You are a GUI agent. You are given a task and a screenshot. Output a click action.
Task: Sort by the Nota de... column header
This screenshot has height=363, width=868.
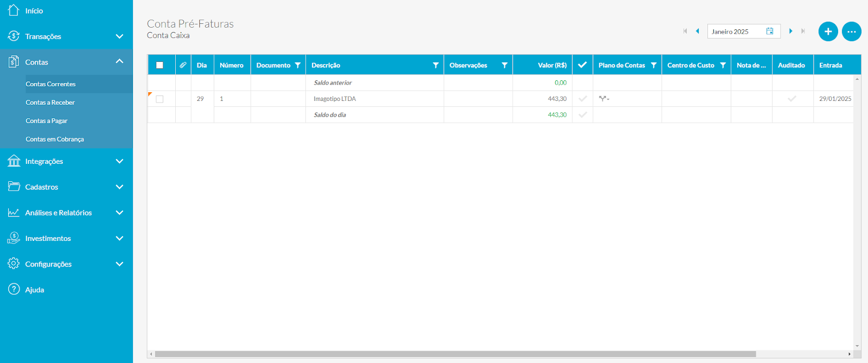751,65
